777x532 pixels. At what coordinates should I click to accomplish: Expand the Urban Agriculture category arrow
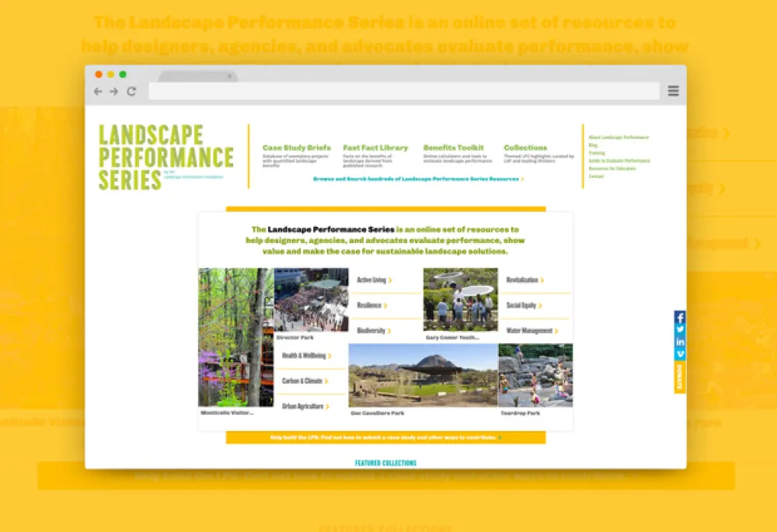coord(327,407)
